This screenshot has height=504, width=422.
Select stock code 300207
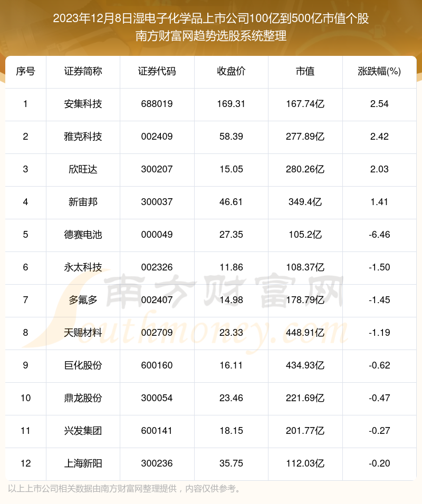157,169
